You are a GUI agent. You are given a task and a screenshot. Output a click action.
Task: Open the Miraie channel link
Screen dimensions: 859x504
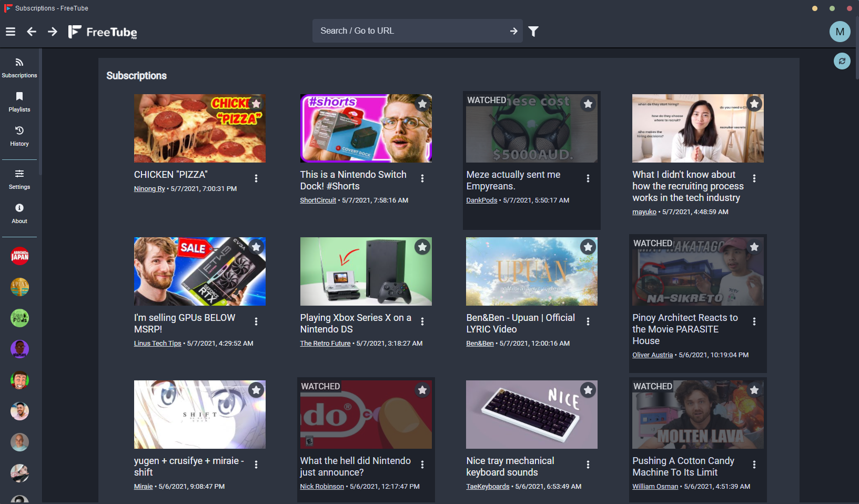coord(144,487)
